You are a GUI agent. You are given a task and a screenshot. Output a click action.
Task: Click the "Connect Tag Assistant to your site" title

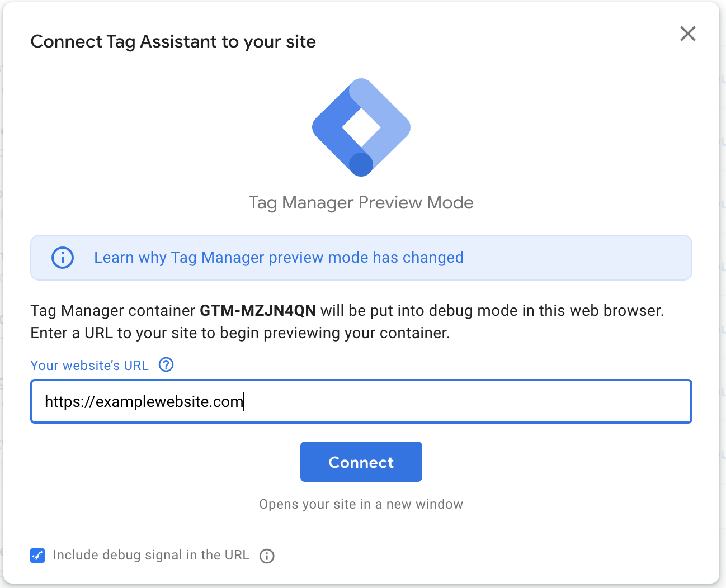[173, 42]
